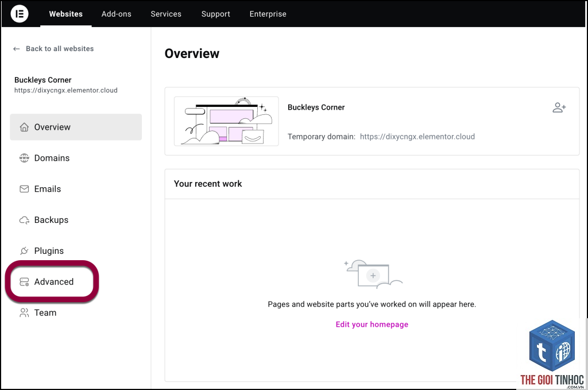
Task: Click the Buckleys Corner site name in the sidebar
Action: (42, 80)
